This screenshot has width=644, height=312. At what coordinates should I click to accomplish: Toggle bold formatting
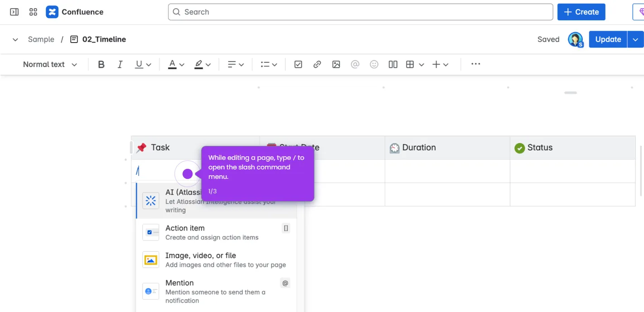[101, 65]
